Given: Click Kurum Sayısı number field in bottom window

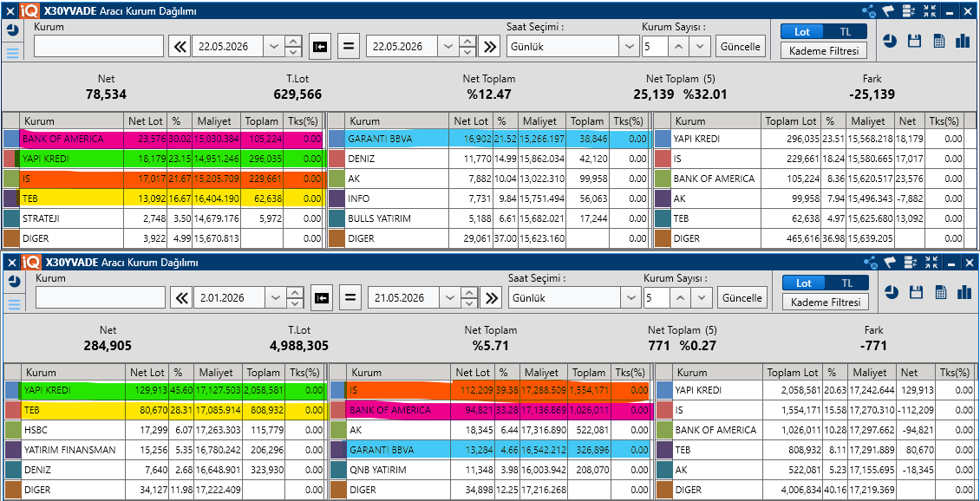Looking at the screenshot, I should tap(657, 298).
